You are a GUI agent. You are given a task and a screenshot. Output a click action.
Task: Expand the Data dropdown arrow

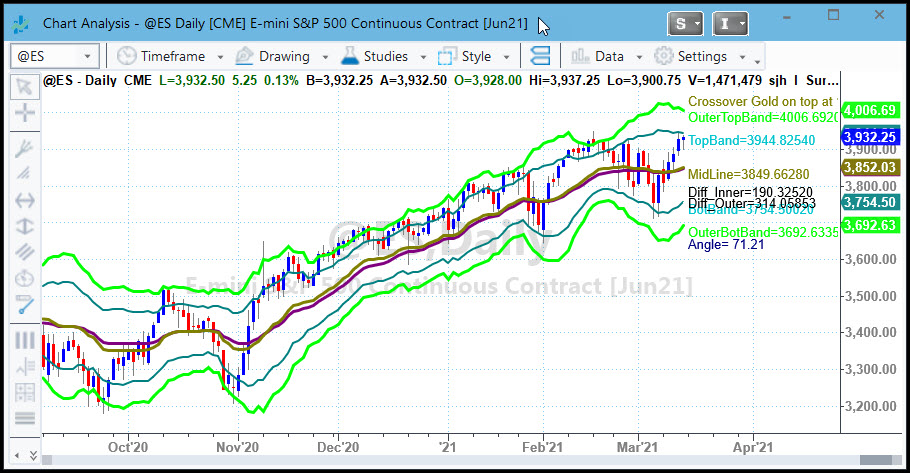pyautogui.click(x=638, y=57)
